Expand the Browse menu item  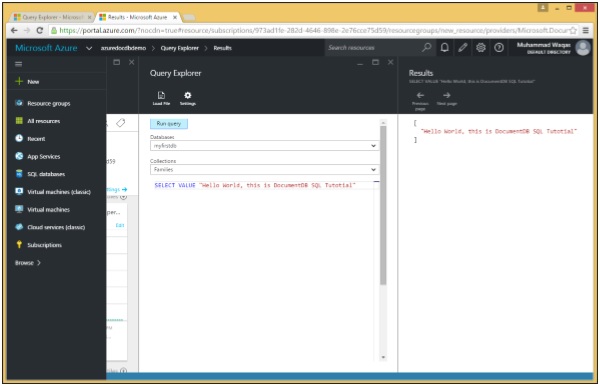tap(28, 263)
